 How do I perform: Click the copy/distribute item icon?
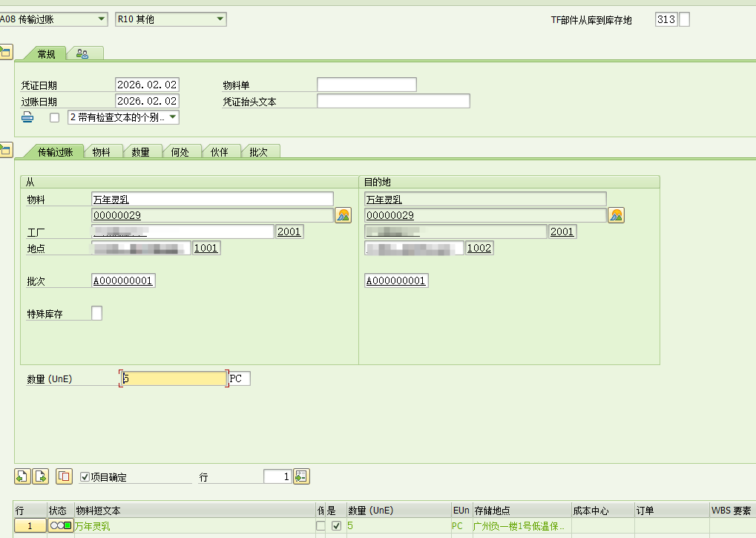click(x=64, y=476)
